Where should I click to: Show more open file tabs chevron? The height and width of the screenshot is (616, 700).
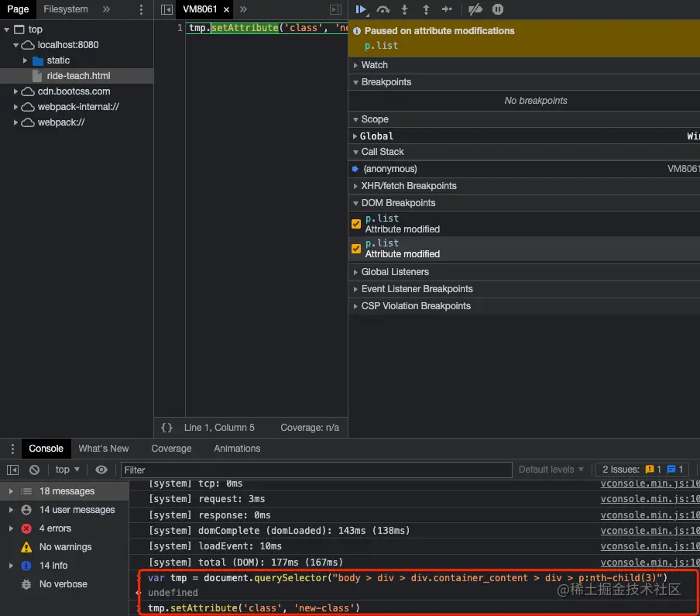[243, 9]
